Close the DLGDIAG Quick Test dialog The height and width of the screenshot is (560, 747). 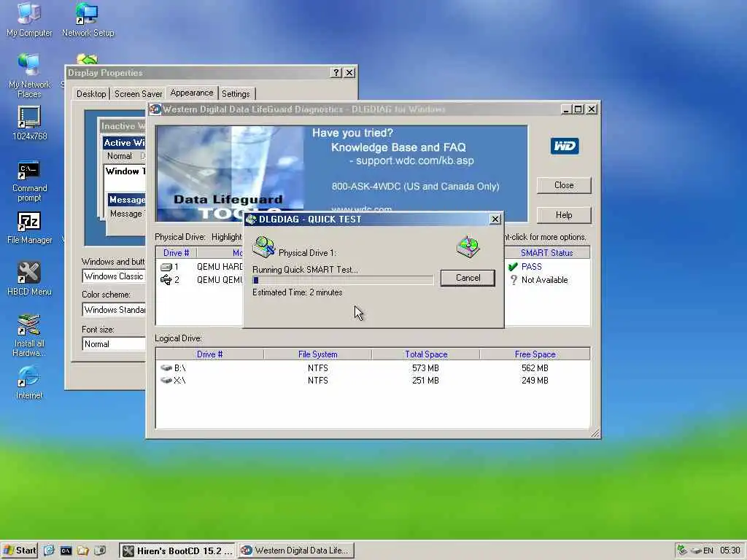495,219
